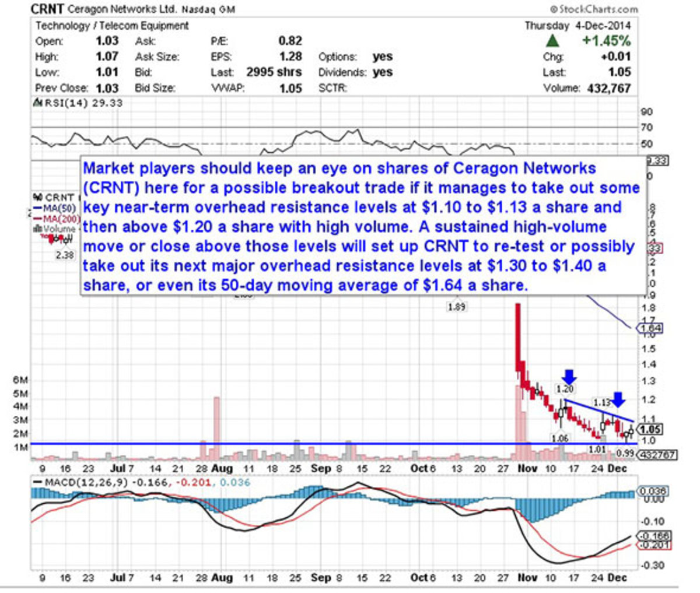Click the 1.64 moving average value tag

(x=650, y=329)
